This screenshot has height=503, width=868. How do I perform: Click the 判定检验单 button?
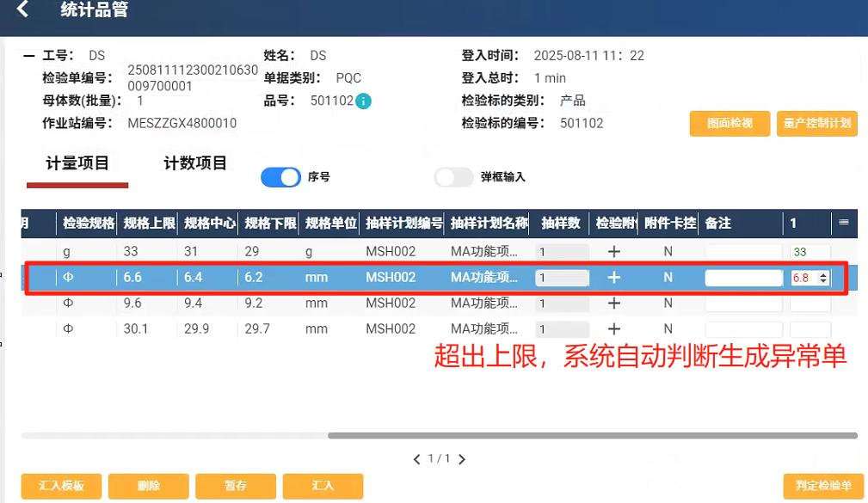click(824, 486)
